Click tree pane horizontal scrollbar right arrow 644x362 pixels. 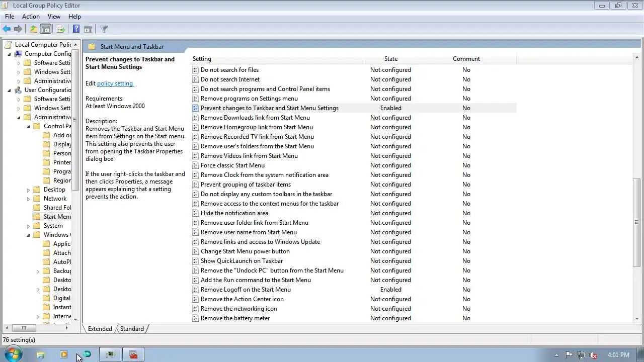pos(66,328)
